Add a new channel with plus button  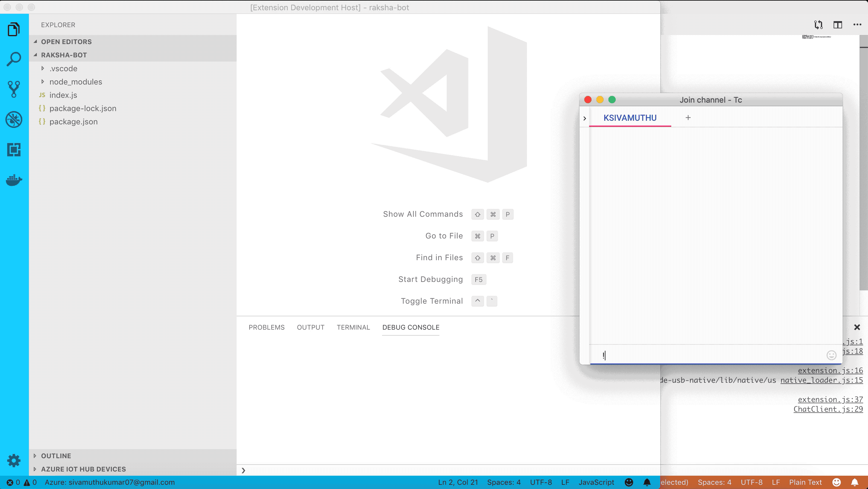tap(688, 118)
